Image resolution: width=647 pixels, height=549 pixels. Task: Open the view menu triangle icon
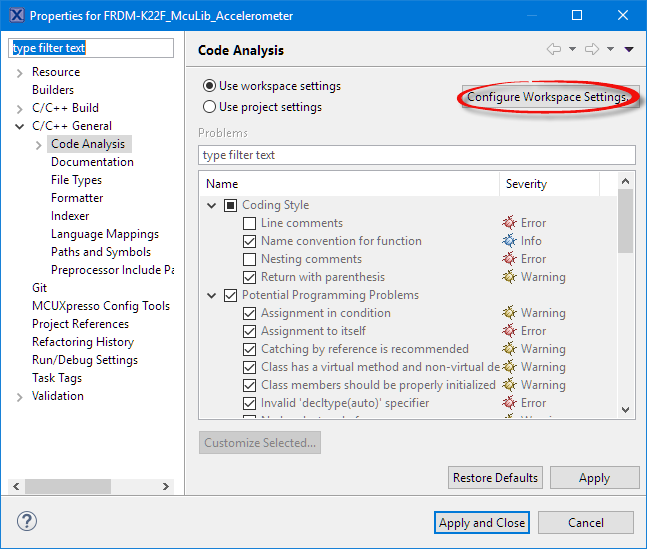point(629,50)
